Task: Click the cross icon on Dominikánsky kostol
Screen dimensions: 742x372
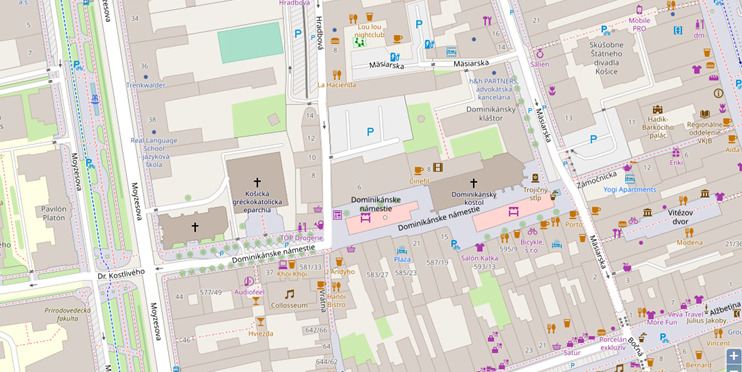Action: [x=473, y=183]
